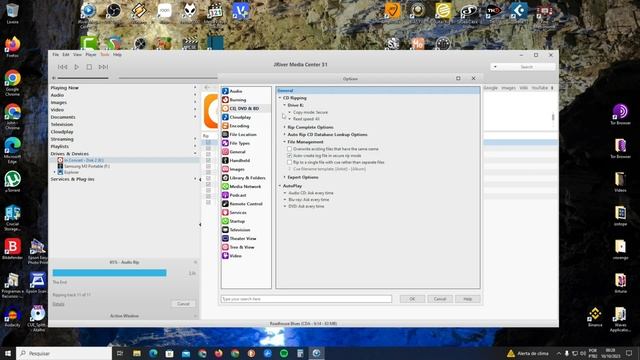
Task: Cancel the Audio Rip in progress
Action: [183, 304]
